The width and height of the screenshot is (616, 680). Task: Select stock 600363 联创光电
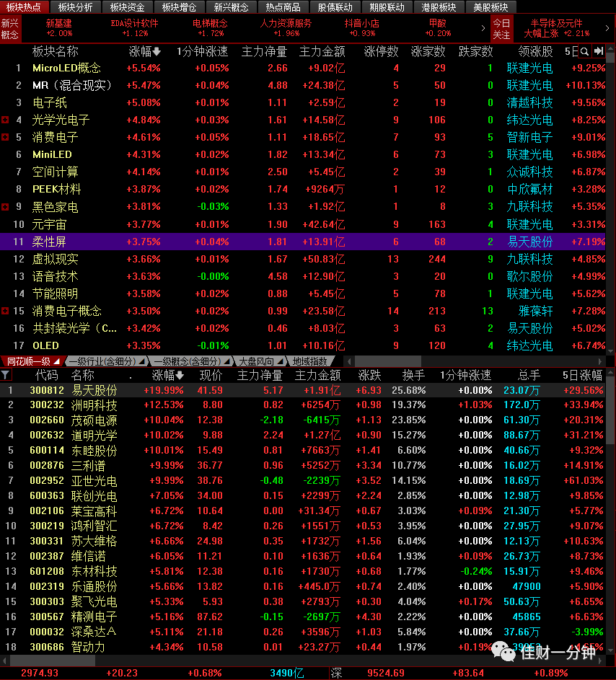[x=303, y=495]
